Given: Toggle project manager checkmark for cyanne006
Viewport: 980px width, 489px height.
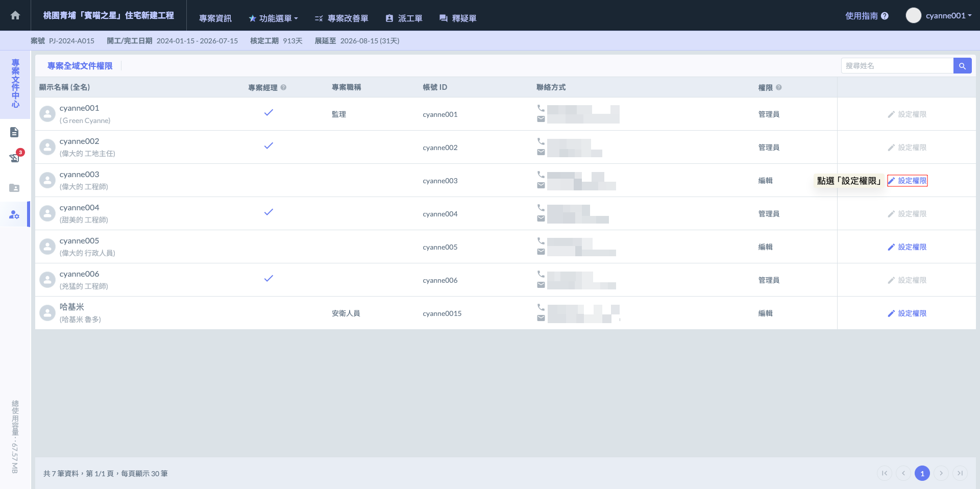Looking at the screenshot, I should coord(268,279).
